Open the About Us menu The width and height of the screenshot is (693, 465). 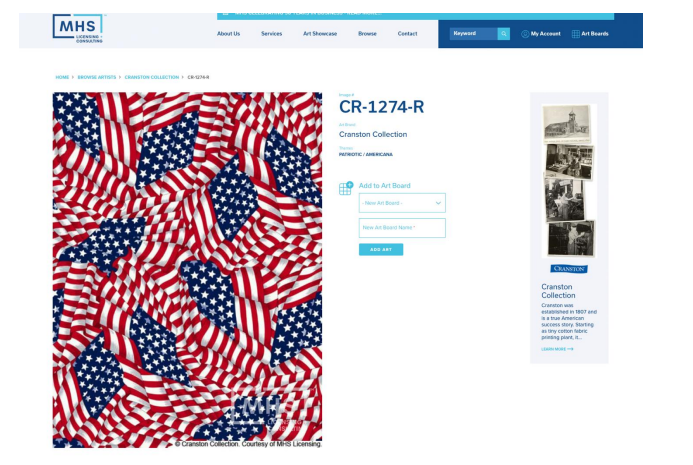pyautogui.click(x=228, y=34)
